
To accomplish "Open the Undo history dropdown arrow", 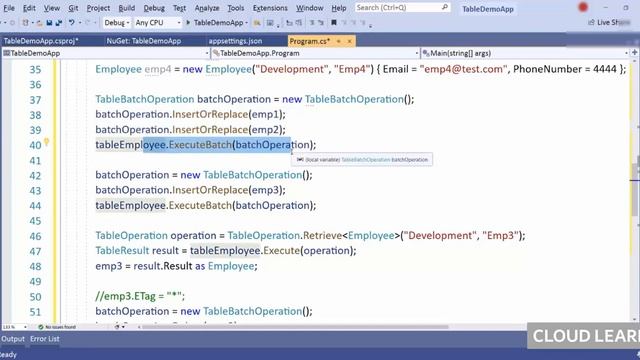I will tap(80, 23).
